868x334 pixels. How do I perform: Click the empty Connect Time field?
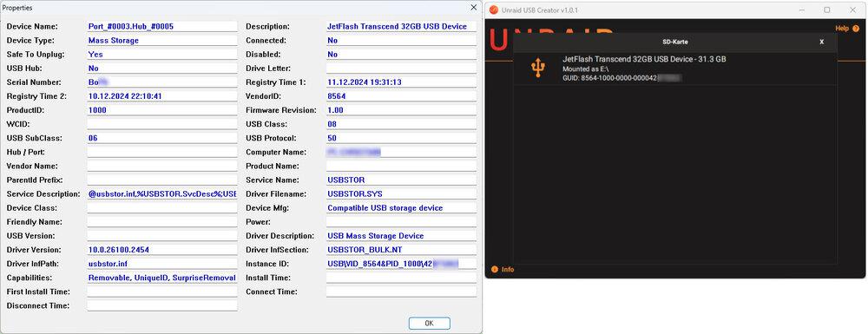tap(401, 292)
